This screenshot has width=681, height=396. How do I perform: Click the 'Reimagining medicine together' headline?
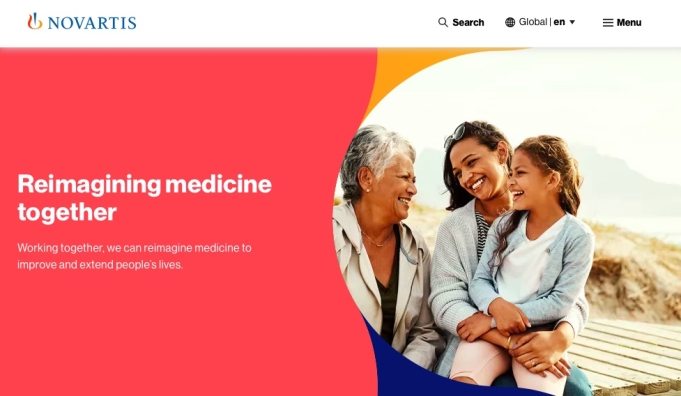(x=145, y=198)
